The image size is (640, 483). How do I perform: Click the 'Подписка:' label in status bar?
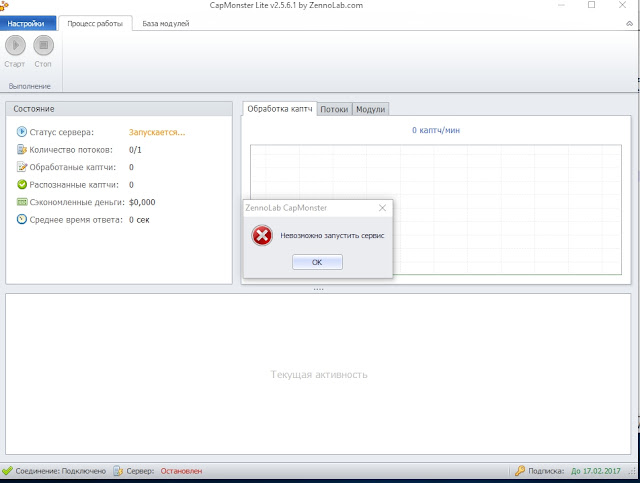click(546, 471)
